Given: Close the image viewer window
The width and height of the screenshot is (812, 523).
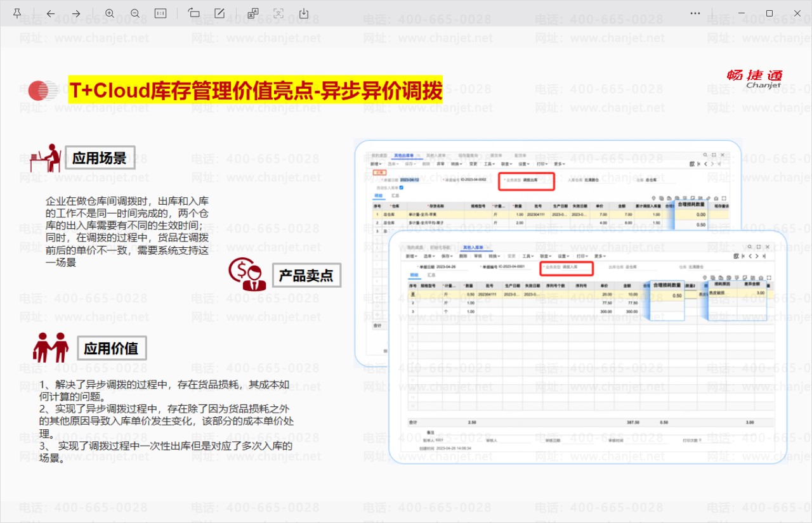Looking at the screenshot, I should point(798,13).
